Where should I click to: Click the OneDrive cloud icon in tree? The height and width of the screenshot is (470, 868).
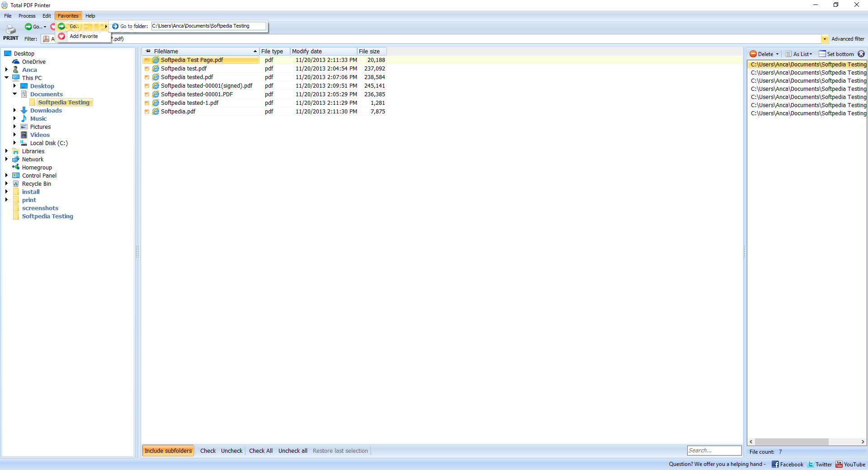[16, 62]
